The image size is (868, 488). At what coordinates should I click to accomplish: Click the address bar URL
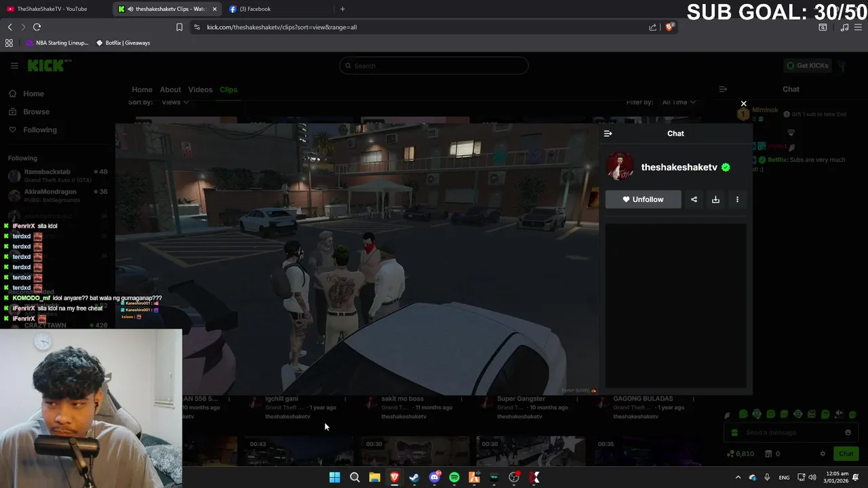281,27
